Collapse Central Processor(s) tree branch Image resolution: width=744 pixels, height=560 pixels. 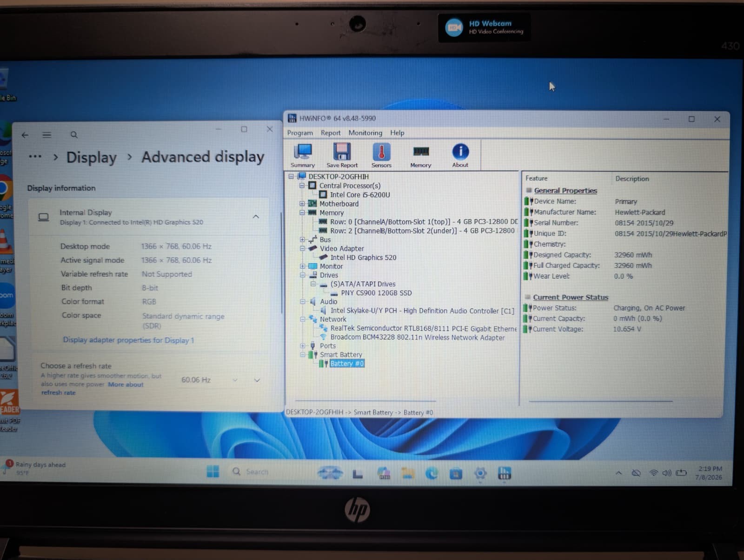click(302, 186)
